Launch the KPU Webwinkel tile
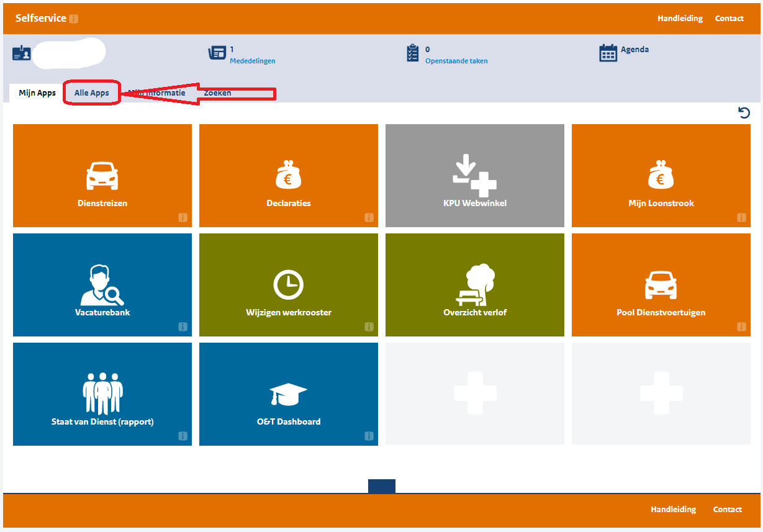763x532 pixels. (x=474, y=176)
